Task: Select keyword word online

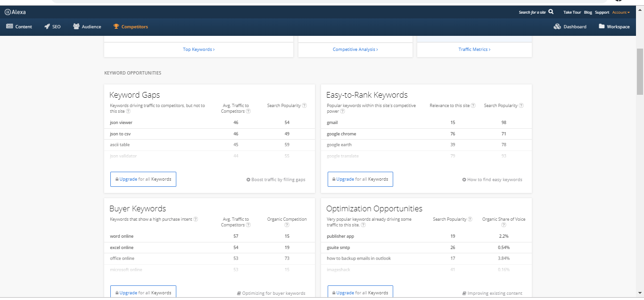Action: pyautogui.click(x=121, y=236)
